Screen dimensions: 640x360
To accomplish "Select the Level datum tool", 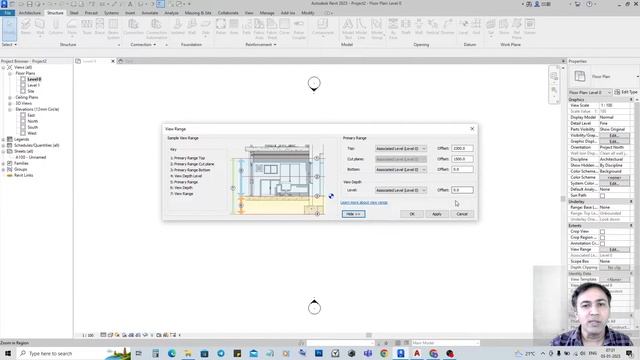I will tap(463, 27).
